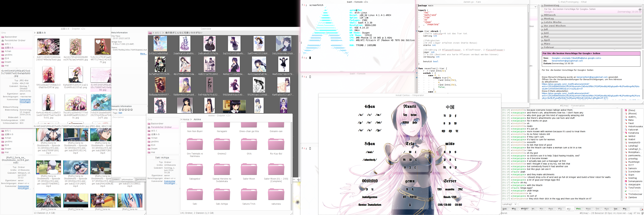This screenshot has height=215, width=644.
Task: Open the Oreimo2 folder in Anime Dolphin
Action: point(222,147)
